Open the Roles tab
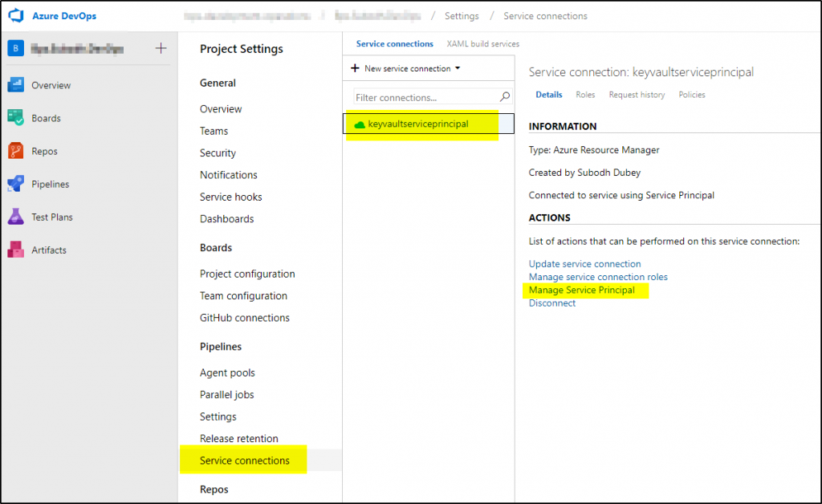 pos(585,95)
